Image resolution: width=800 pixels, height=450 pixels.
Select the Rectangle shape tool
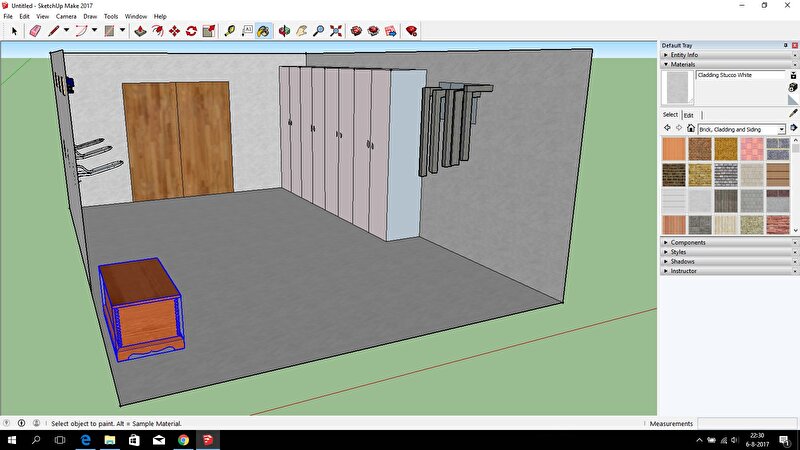coord(109,31)
